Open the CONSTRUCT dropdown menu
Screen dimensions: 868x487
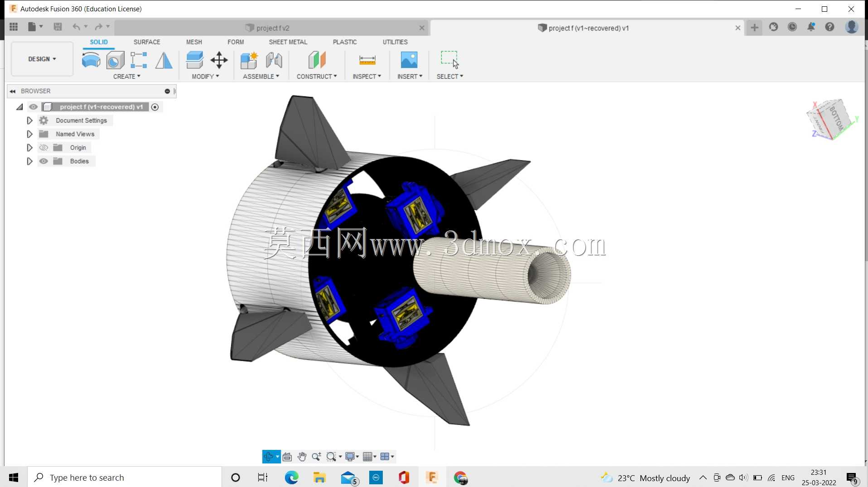[x=317, y=76]
